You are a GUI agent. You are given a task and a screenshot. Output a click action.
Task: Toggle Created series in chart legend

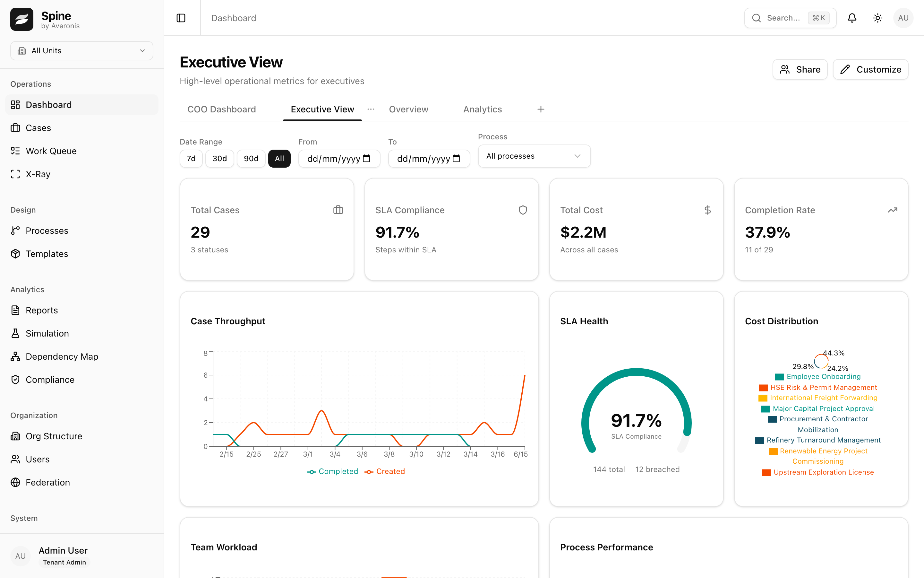point(385,471)
